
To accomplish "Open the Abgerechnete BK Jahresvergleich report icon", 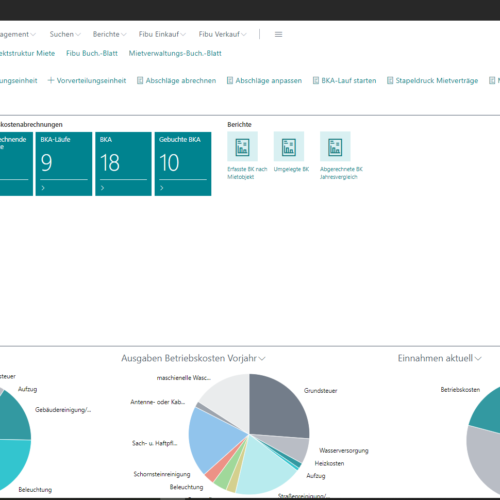I will click(335, 146).
